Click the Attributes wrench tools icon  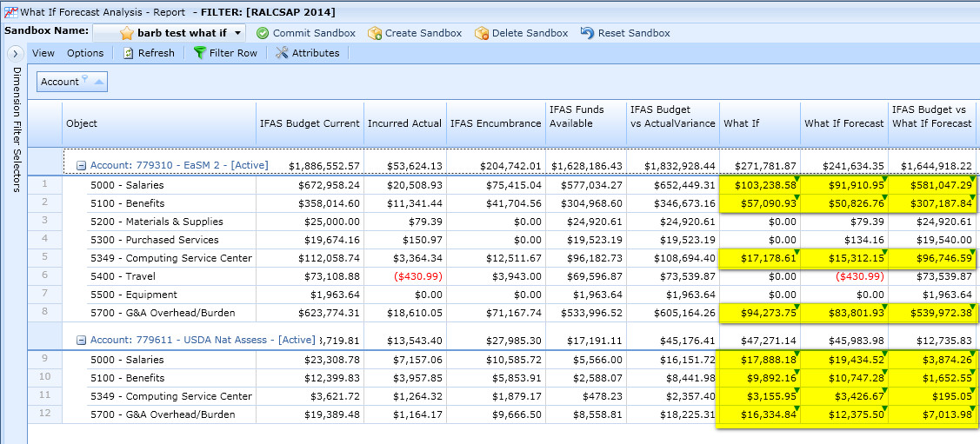point(281,53)
